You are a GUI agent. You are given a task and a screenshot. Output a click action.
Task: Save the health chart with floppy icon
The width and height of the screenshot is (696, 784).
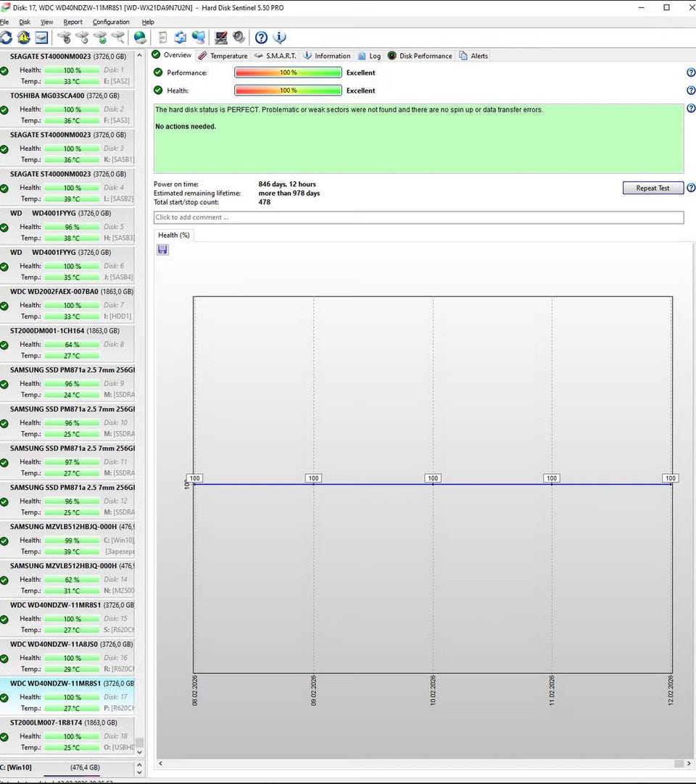pyautogui.click(x=162, y=249)
